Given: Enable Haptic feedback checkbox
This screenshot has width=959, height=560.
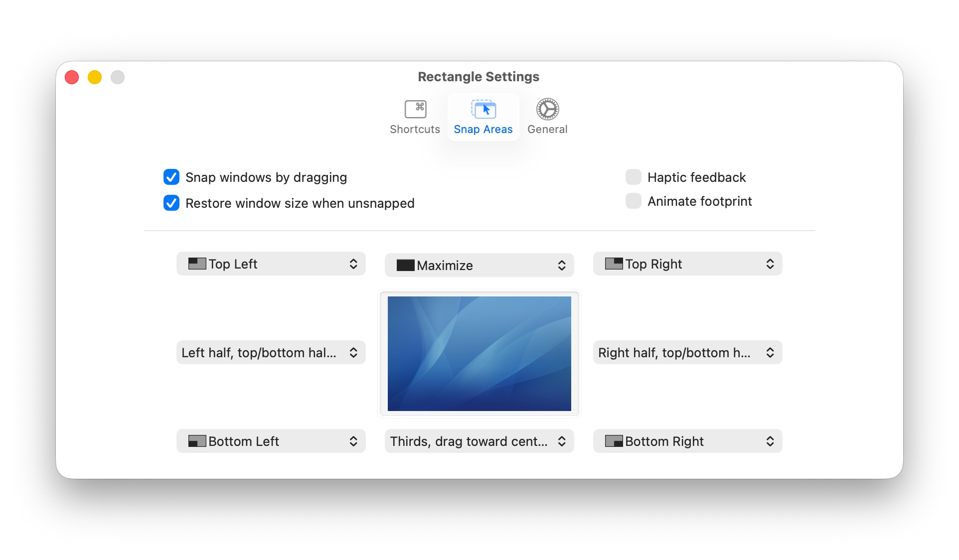Looking at the screenshot, I should point(633,177).
